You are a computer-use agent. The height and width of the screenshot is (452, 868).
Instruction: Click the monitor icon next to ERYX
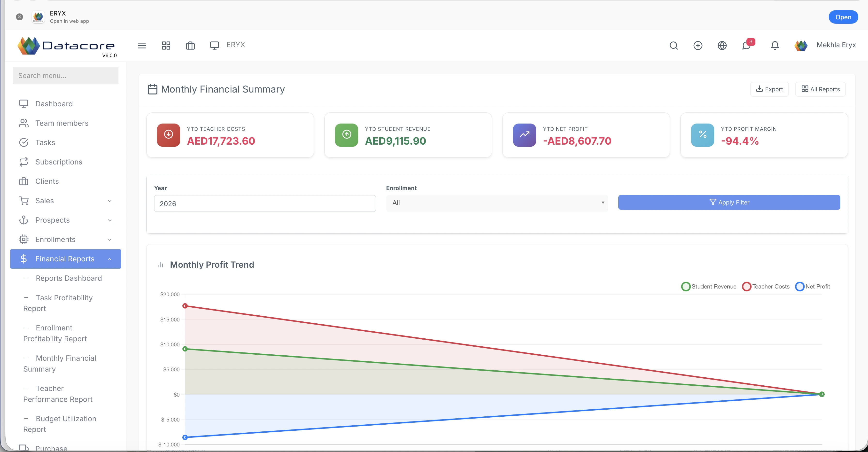[x=215, y=46]
